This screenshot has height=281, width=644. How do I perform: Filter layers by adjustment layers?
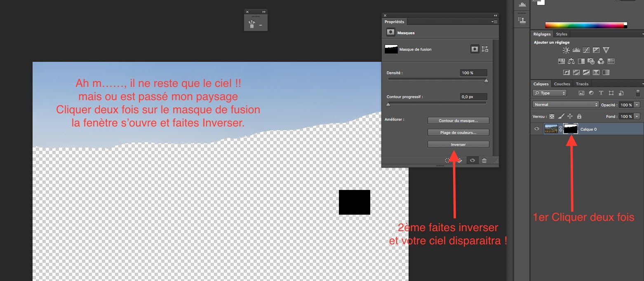pos(591,93)
